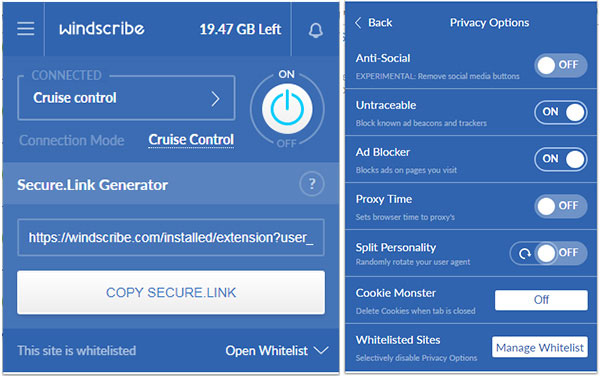
Task: Click the windscribe logo
Action: click(x=102, y=29)
